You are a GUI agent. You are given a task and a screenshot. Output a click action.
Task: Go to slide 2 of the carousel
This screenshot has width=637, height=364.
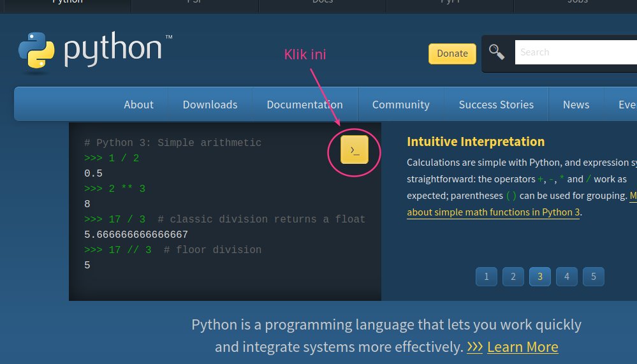point(513,277)
